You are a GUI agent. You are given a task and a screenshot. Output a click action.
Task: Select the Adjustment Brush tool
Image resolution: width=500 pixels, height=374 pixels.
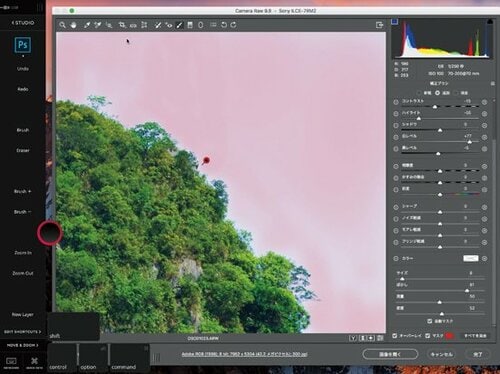click(179, 25)
